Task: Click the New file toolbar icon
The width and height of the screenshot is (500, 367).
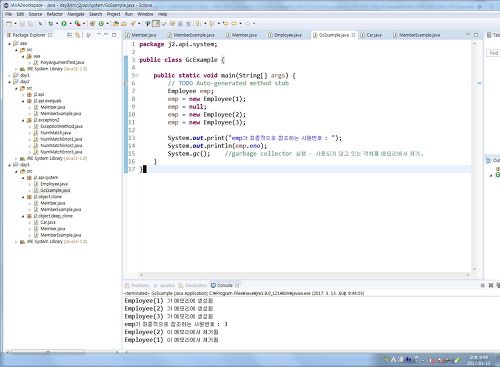Action: click(x=9, y=24)
